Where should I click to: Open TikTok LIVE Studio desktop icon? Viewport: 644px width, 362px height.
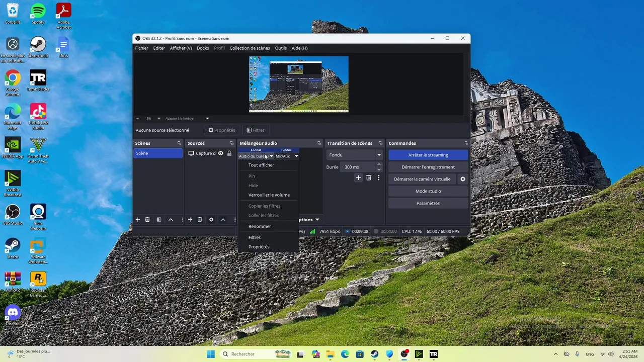(38, 117)
